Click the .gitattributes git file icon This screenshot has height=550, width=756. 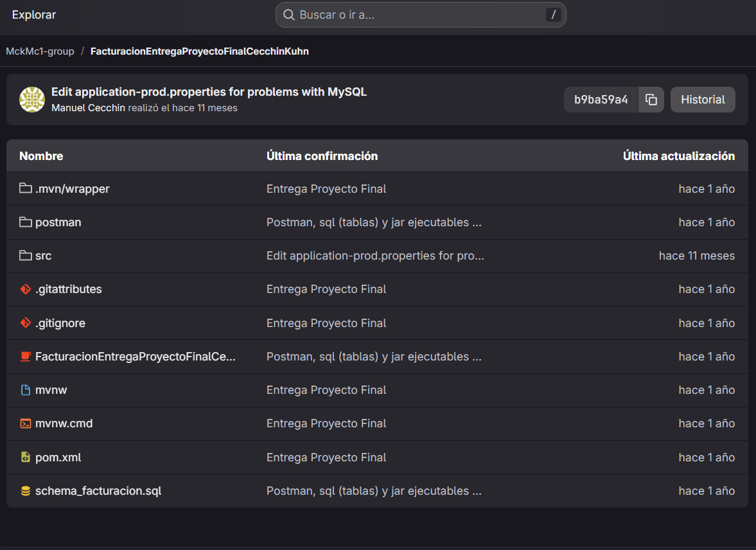pos(26,289)
